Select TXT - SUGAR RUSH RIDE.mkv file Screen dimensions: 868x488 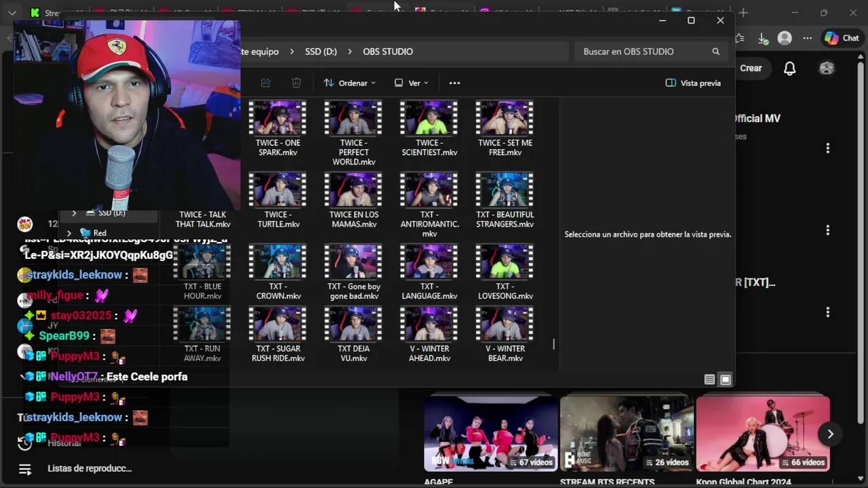[277, 335]
